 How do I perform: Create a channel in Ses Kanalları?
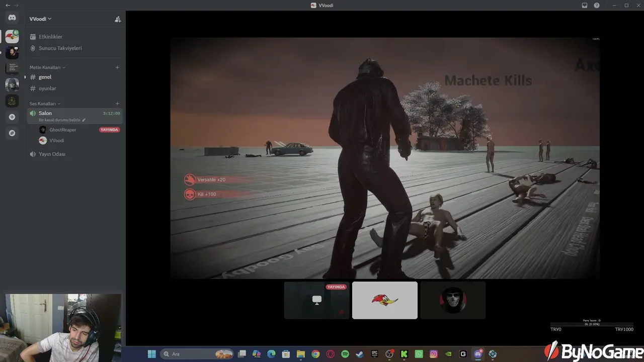point(117,104)
